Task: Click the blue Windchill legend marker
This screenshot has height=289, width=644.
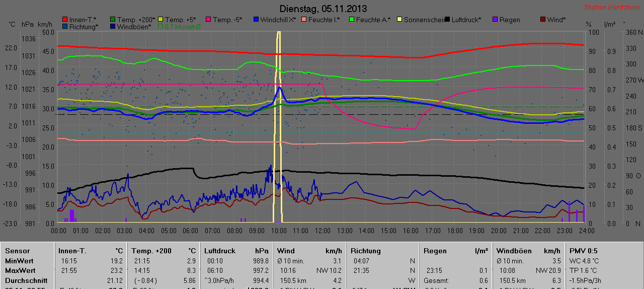Action: coord(256,20)
